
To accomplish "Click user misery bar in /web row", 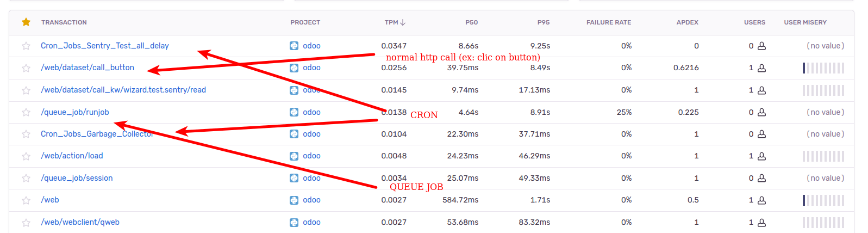I will click(x=823, y=200).
